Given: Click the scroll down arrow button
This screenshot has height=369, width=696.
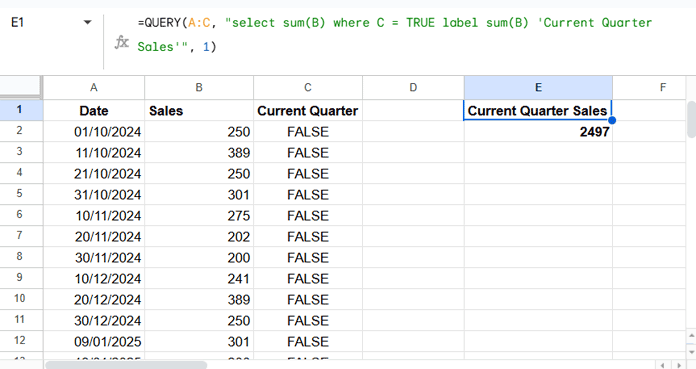Looking at the screenshot, I should tap(691, 351).
